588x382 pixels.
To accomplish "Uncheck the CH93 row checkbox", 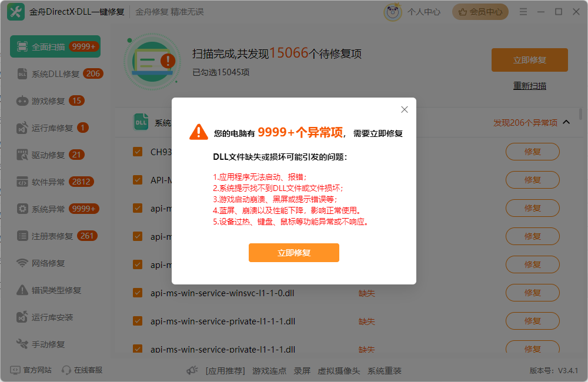I will [x=138, y=152].
